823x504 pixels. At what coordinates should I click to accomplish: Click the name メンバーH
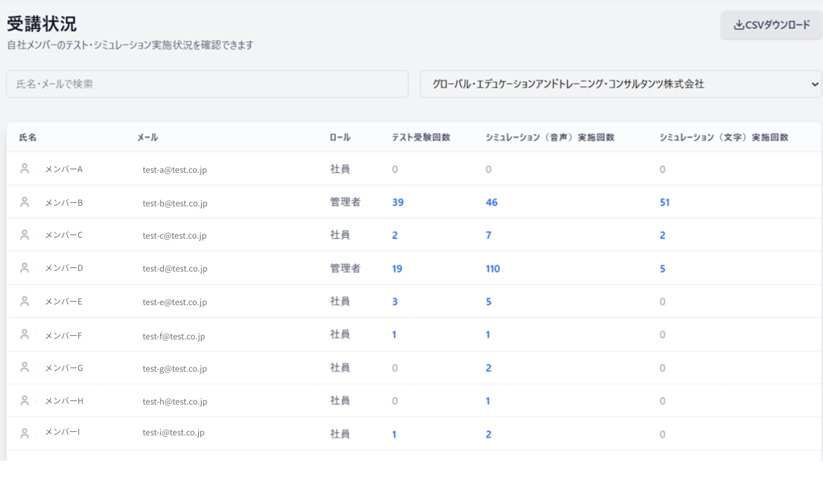click(64, 401)
